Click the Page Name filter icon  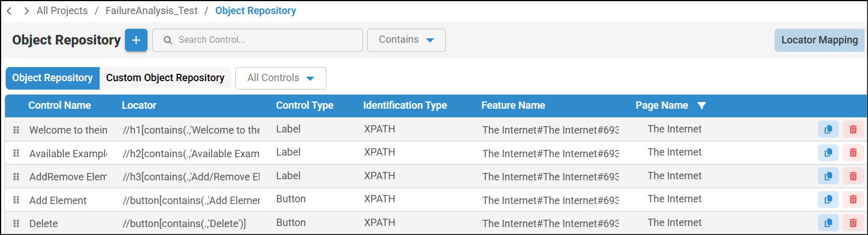coord(701,105)
